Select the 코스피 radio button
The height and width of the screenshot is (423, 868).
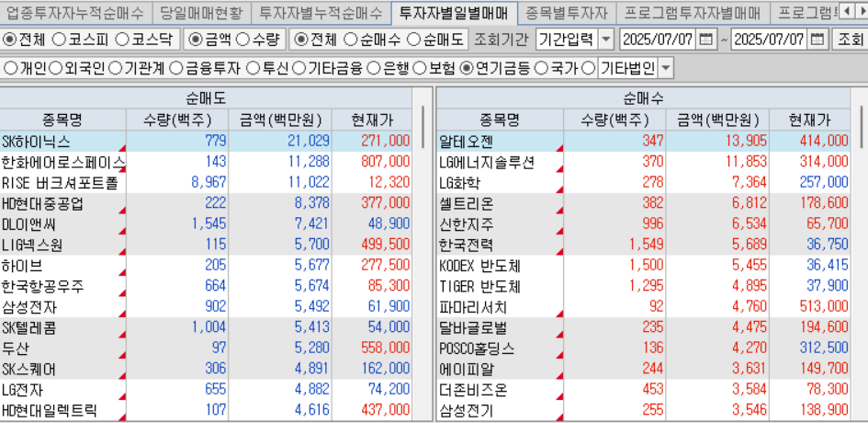pos(59,40)
